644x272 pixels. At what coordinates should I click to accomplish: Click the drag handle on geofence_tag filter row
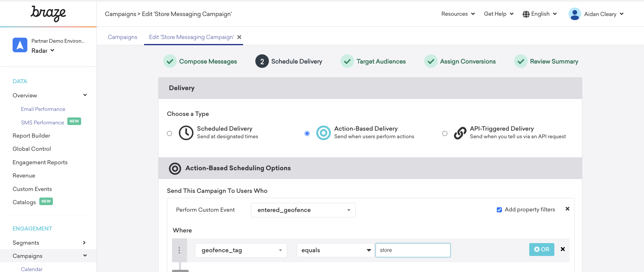(x=179, y=250)
